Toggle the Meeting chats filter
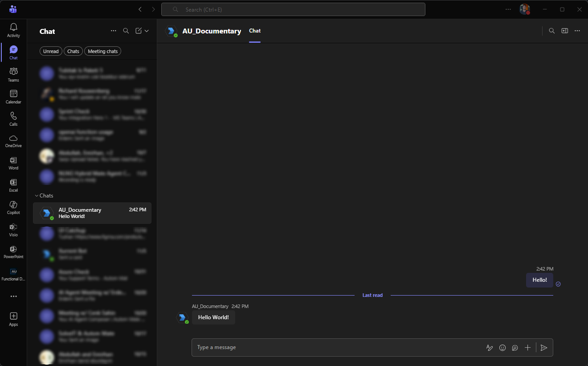This screenshot has width=588, height=366. (x=102, y=51)
